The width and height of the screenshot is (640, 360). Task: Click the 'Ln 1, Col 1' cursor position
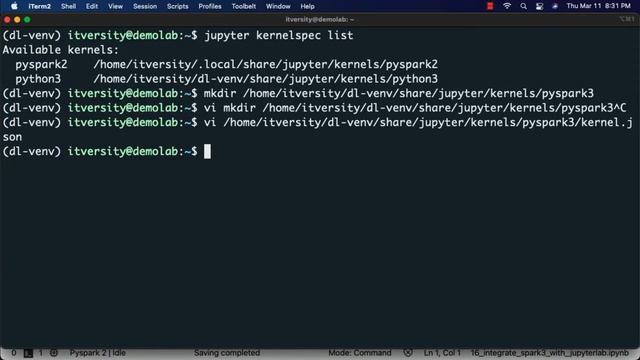click(442, 353)
